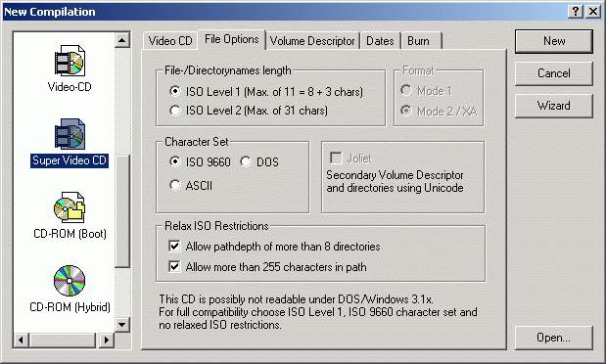Select the Video-CD compilation icon
Image resolution: width=606 pixels, height=364 pixels.
70,61
